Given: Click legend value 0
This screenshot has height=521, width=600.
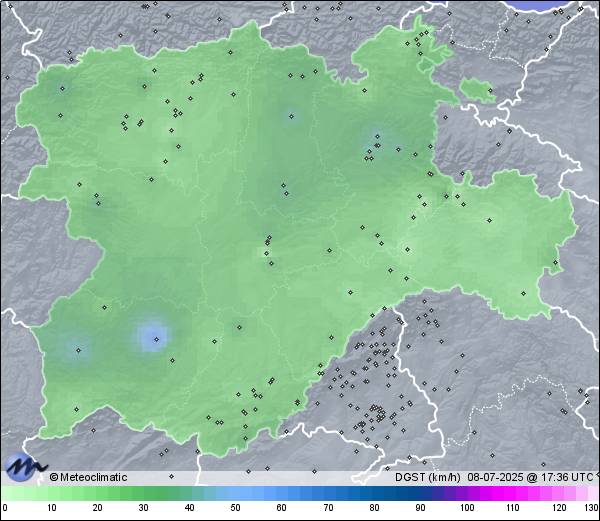Looking at the screenshot, I should click(5, 508).
